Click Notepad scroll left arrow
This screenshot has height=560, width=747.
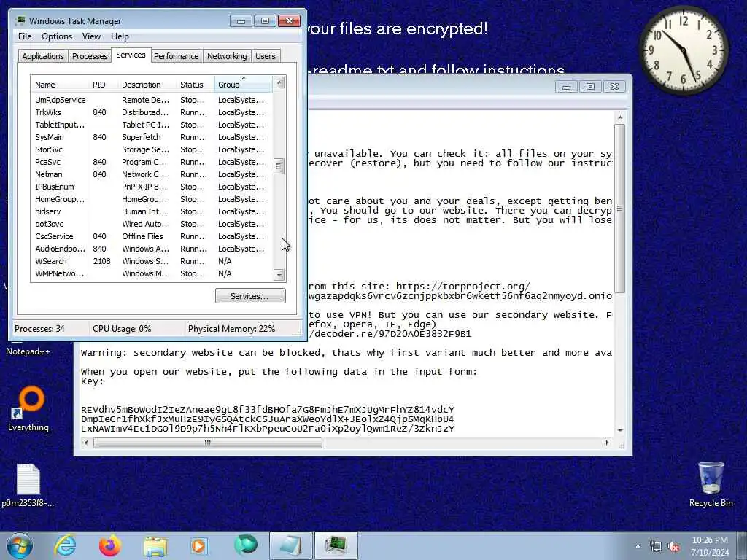(86, 443)
